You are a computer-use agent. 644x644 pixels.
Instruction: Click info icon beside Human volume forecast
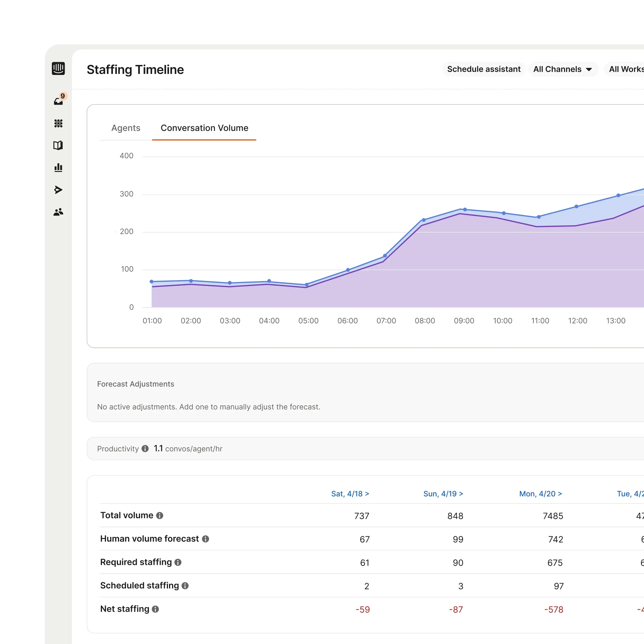coord(206,539)
